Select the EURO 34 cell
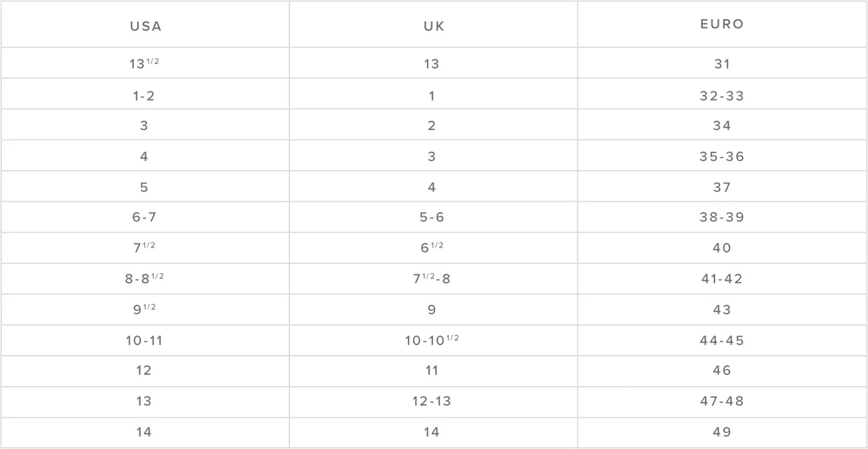868x449 pixels. pyautogui.click(x=722, y=126)
